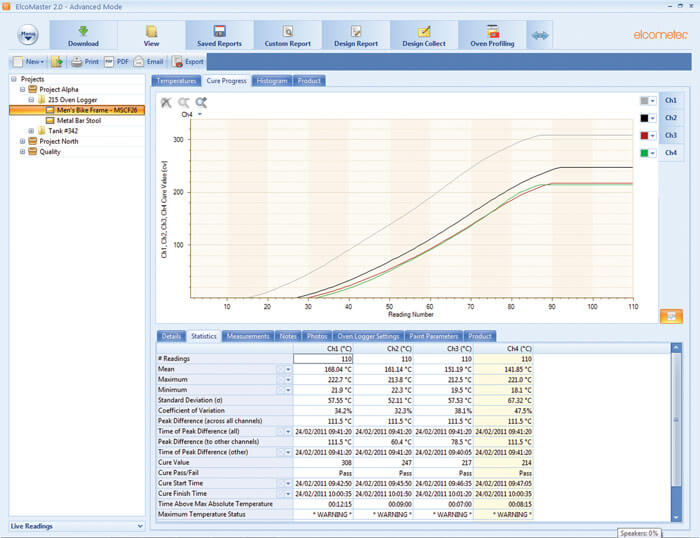The width and height of the screenshot is (700, 538).
Task: Open the Ch2 black color picker
Action: click(x=646, y=118)
